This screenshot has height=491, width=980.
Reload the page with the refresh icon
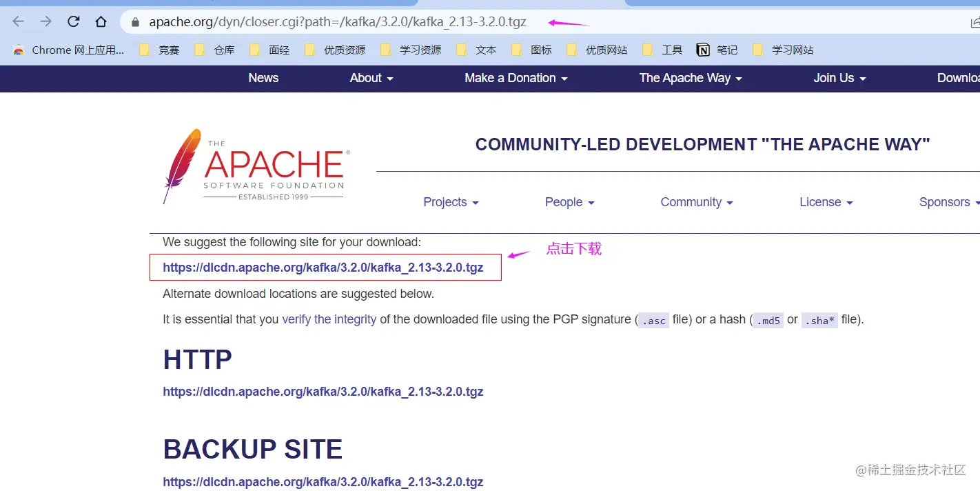click(74, 21)
